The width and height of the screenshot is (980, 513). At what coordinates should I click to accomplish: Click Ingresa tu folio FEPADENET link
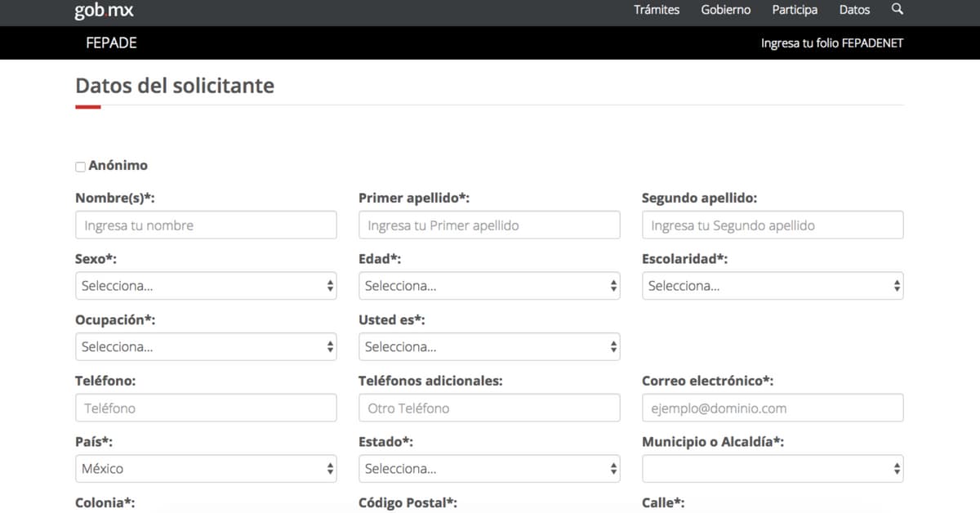coord(832,43)
